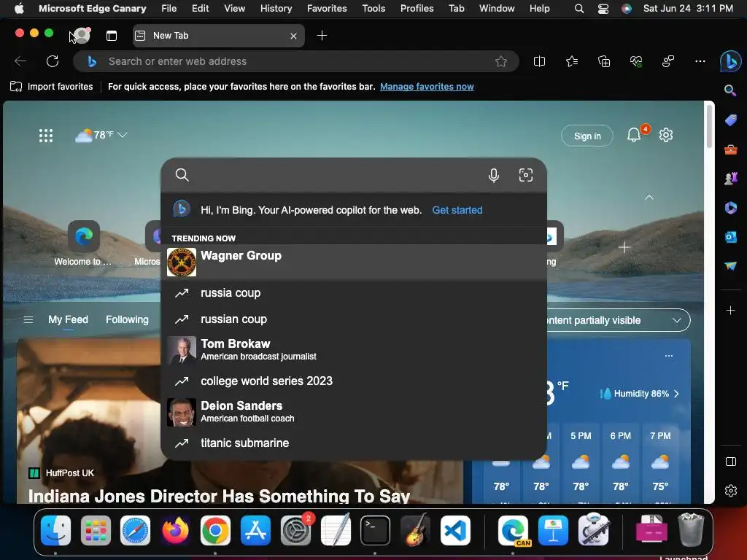Open Settings and more ellipsis menu
The height and width of the screenshot is (560, 747).
(x=700, y=61)
